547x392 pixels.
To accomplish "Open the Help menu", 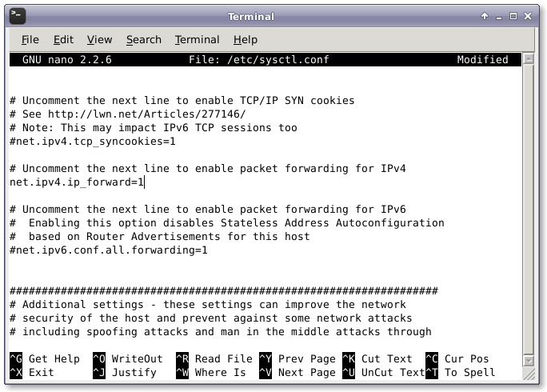I will click(246, 39).
